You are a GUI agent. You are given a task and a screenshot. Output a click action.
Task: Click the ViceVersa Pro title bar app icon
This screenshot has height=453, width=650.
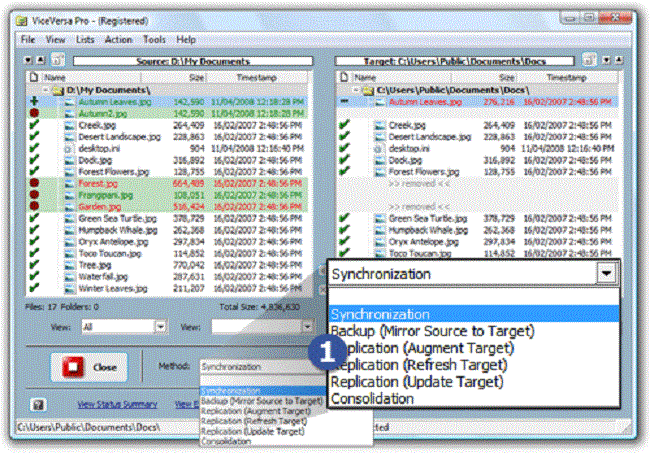click(x=22, y=21)
